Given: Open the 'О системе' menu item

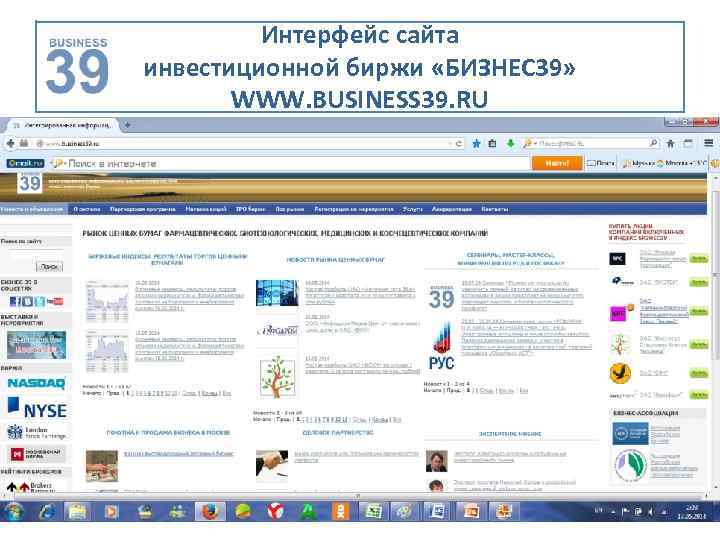Looking at the screenshot, I should pyautogui.click(x=87, y=209).
